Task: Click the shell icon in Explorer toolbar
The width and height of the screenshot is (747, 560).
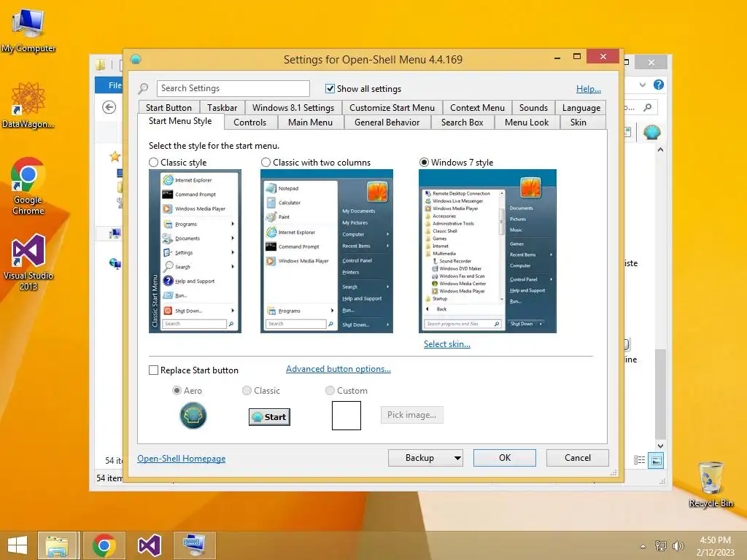Action: (x=651, y=132)
